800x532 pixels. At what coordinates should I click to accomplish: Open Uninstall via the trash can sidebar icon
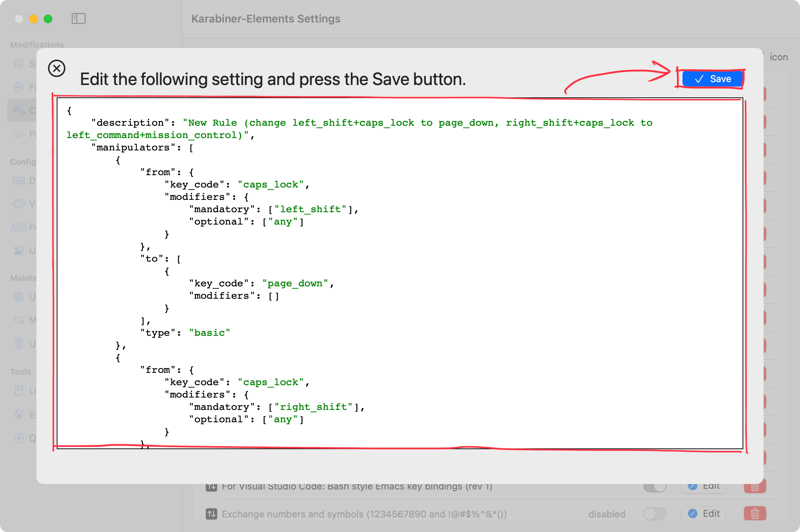tap(19, 343)
